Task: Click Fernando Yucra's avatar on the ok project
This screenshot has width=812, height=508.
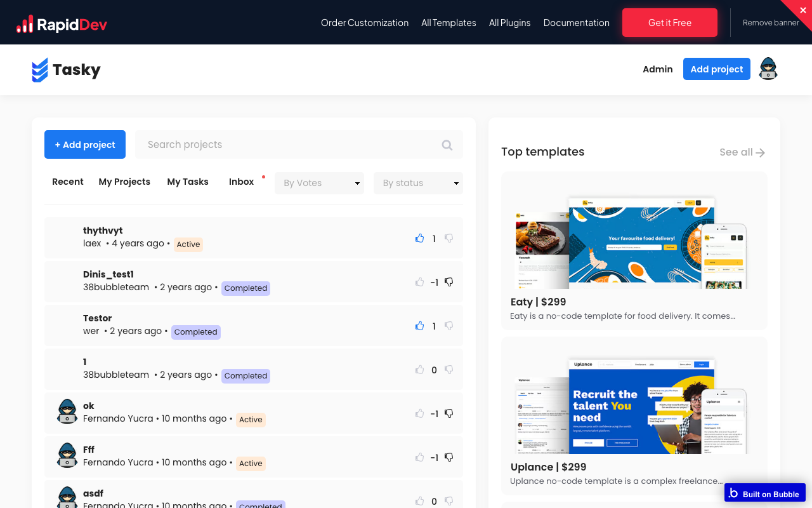Action: (x=67, y=411)
